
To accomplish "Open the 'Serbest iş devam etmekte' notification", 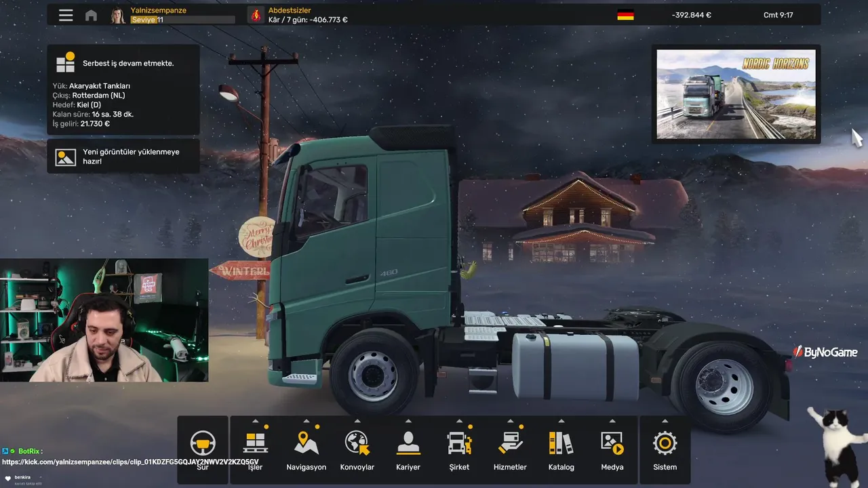I will 123,89.
